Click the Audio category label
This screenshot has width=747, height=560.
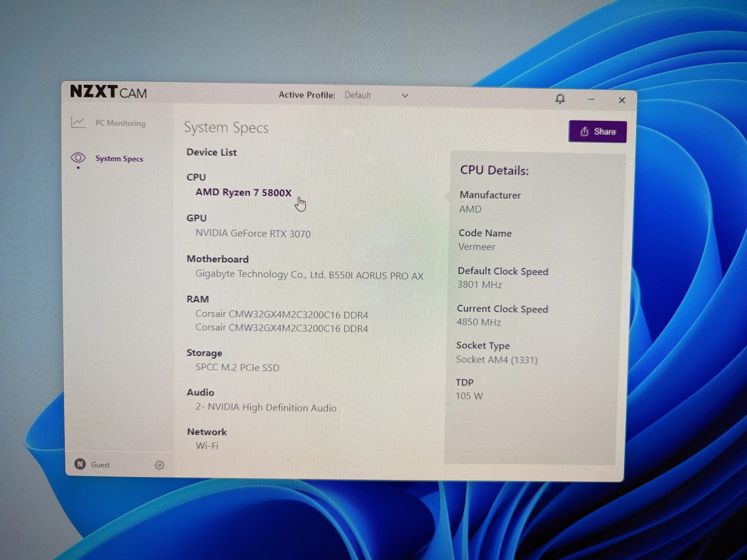pos(200,392)
